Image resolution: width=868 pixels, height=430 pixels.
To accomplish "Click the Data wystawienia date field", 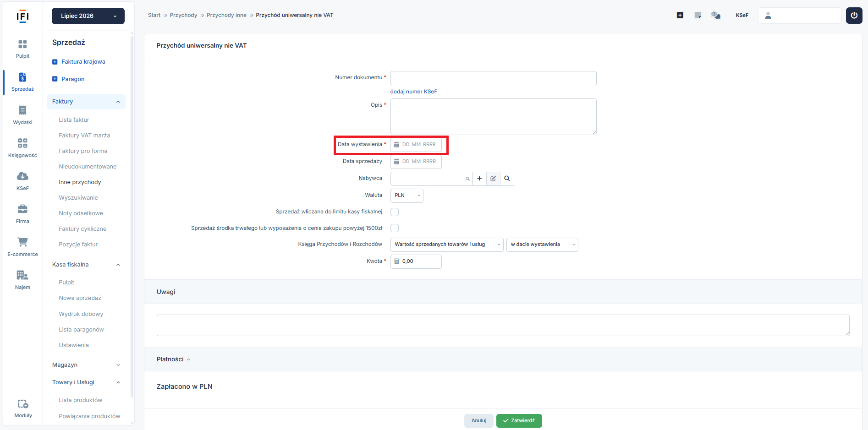I will 416,145.
